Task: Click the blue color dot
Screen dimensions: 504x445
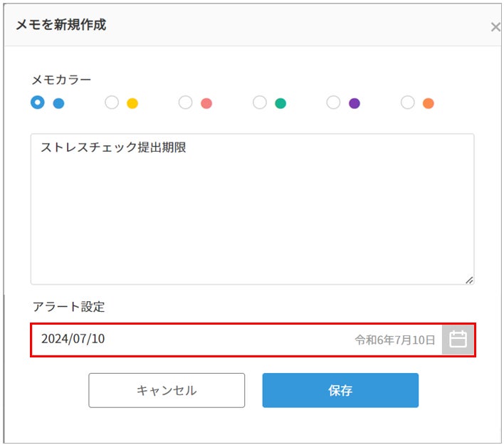Action: (x=58, y=103)
